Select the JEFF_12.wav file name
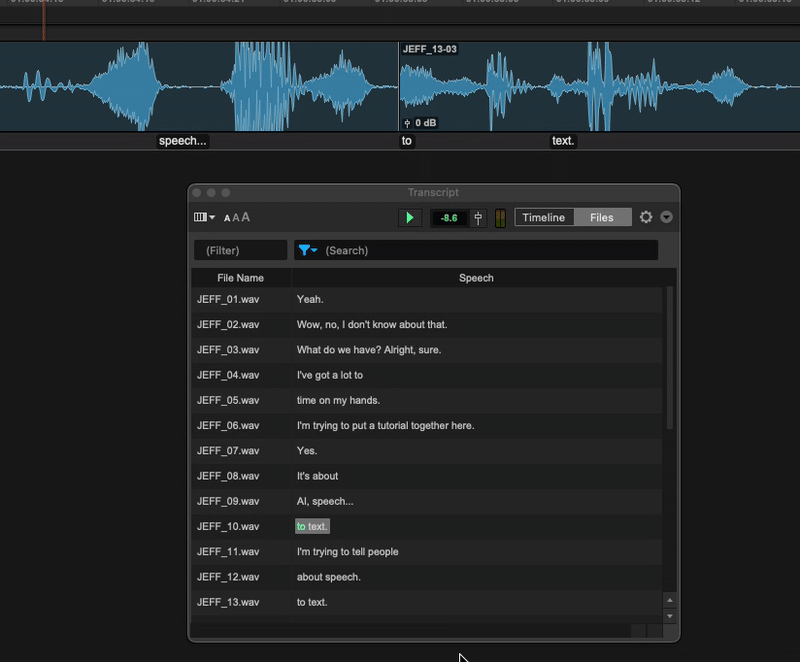The width and height of the screenshot is (800, 662). pos(228,577)
